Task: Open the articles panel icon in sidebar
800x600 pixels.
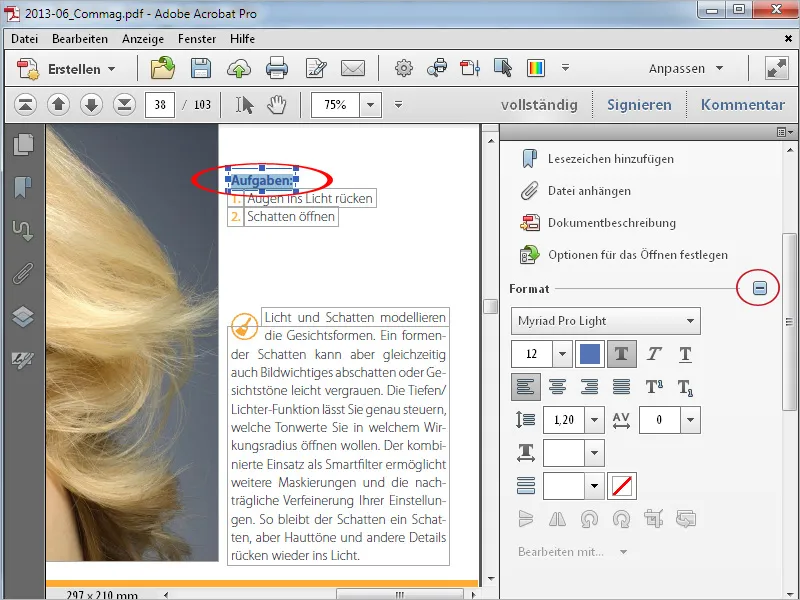Action: [x=23, y=230]
